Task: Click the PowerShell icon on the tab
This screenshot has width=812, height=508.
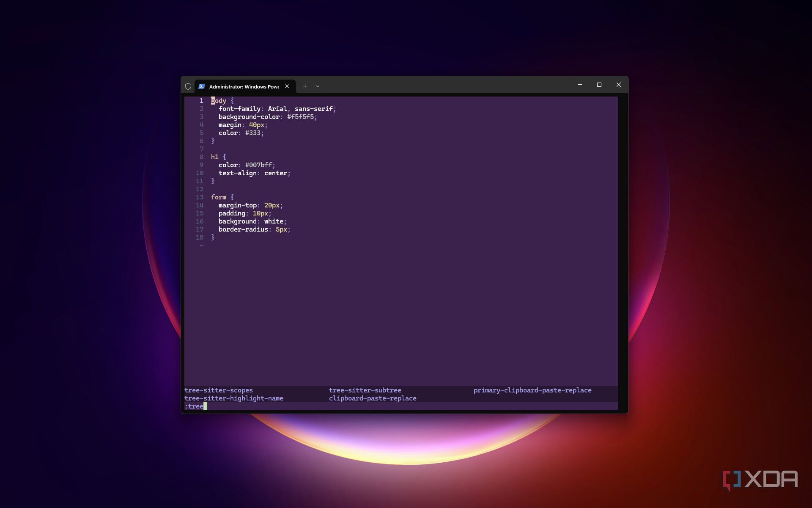Action: (x=202, y=86)
